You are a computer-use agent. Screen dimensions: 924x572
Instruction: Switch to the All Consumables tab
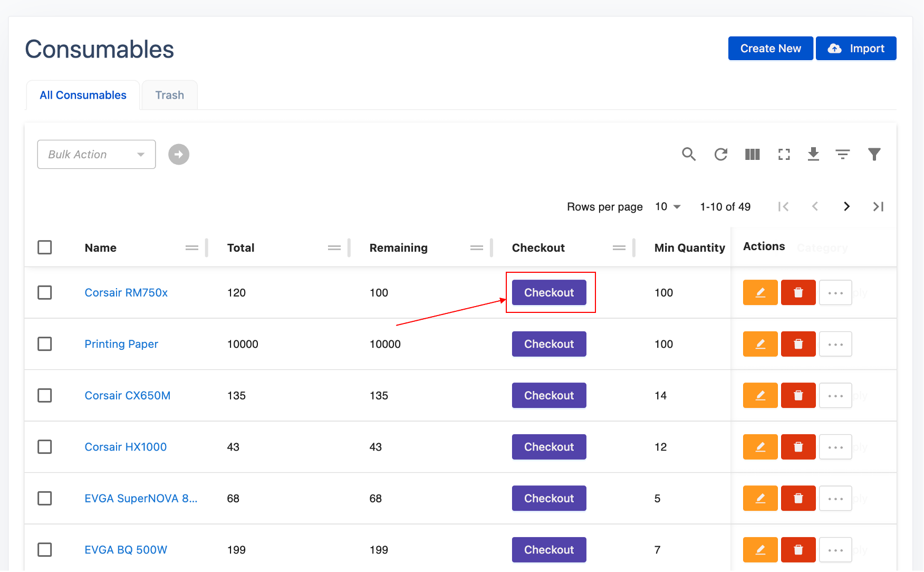click(x=83, y=95)
